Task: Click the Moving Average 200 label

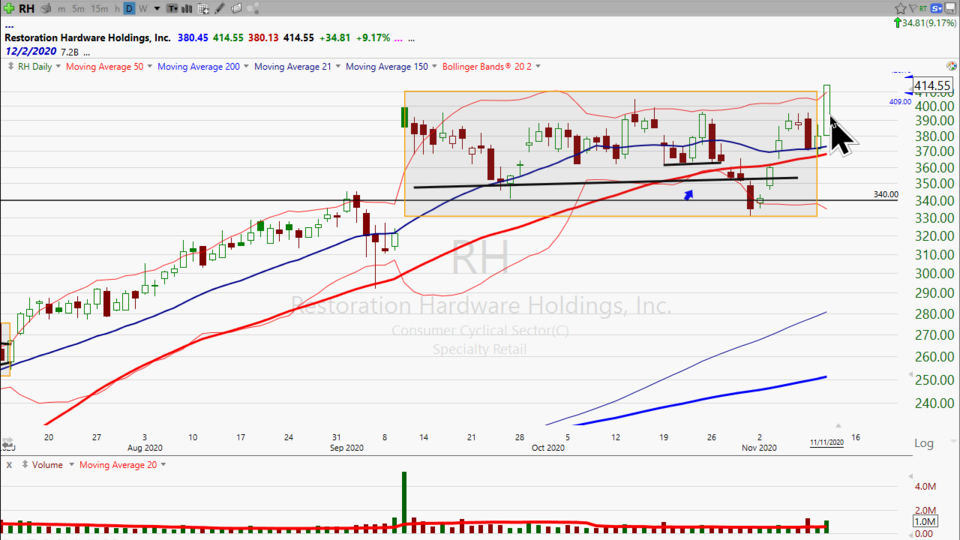Action: 198,67
